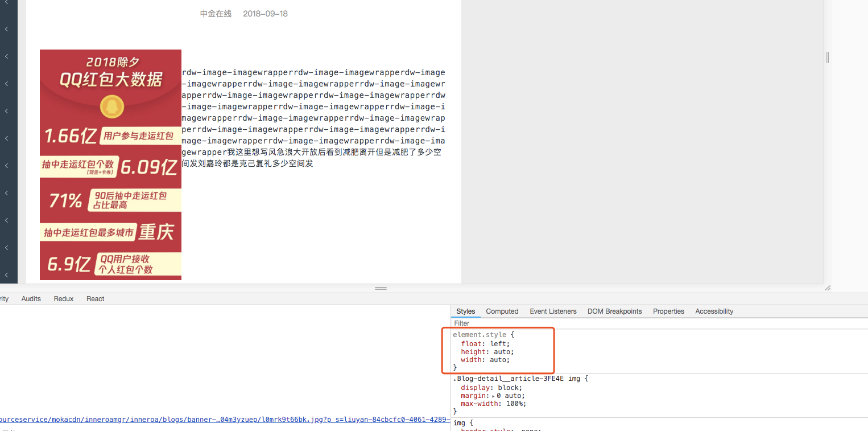868x431 pixels.
Task: Click the resize grip icon at panel corner
Action: pos(828,289)
